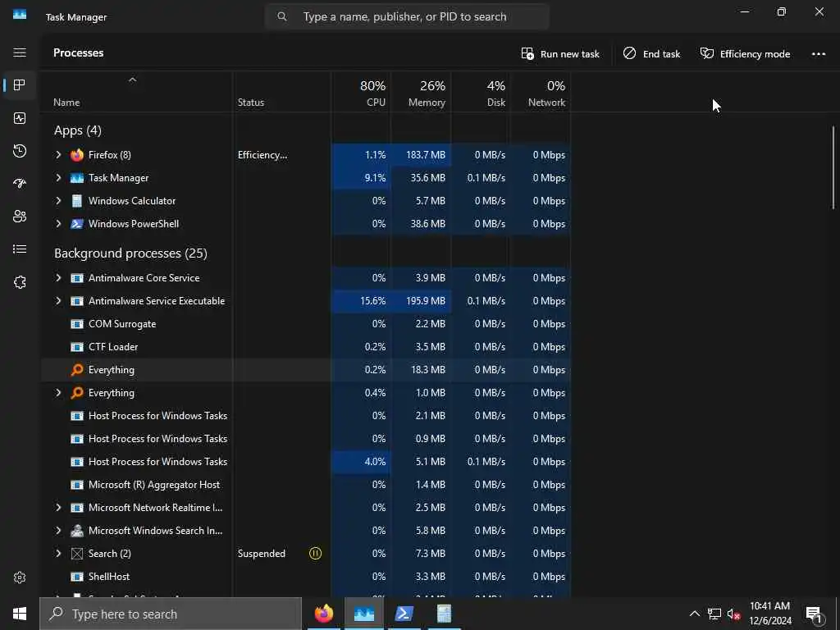Expand Antimalware Core Service row
The image size is (840, 630).
(x=58, y=278)
